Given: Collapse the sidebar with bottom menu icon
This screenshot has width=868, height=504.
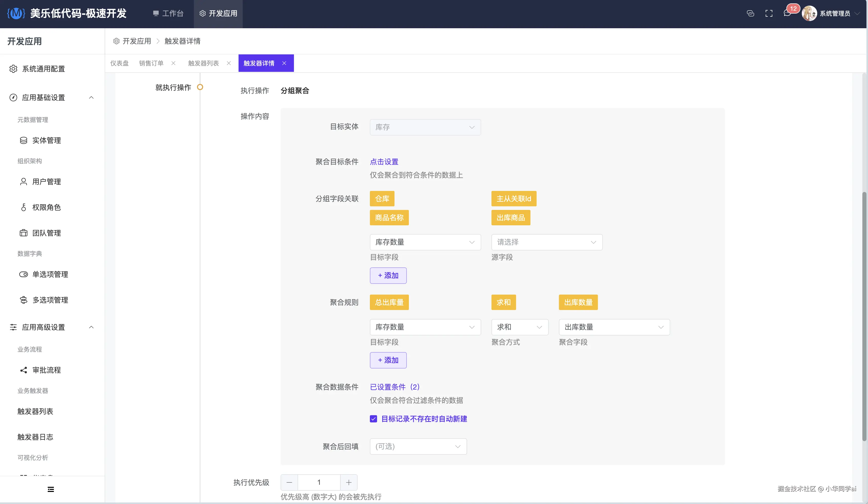Looking at the screenshot, I should [x=51, y=489].
